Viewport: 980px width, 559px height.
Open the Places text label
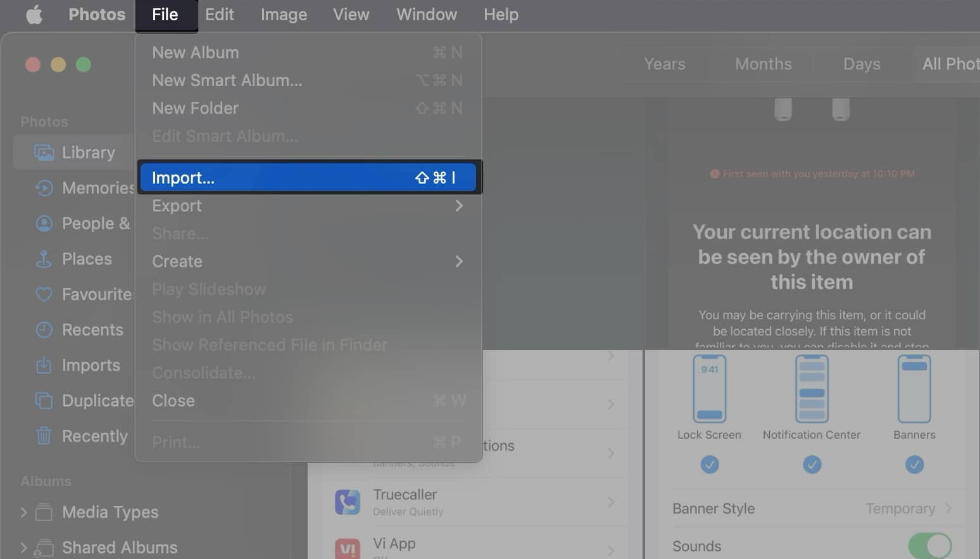(x=87, y=259)
